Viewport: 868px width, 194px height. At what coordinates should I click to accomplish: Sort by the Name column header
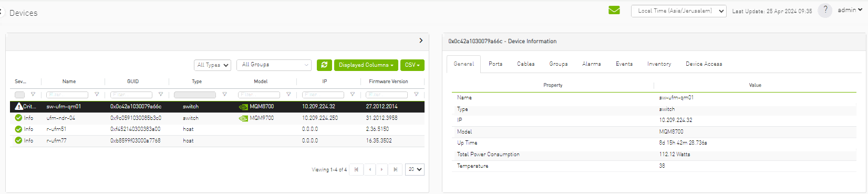[69, 81]
